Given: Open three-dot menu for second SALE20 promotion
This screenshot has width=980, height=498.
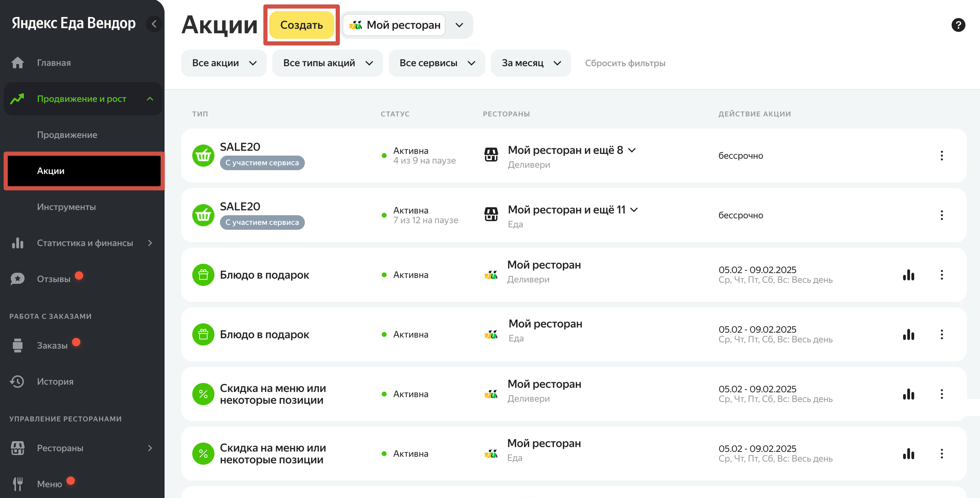Looking at the screenshot, I should click(x=942, y=215).
